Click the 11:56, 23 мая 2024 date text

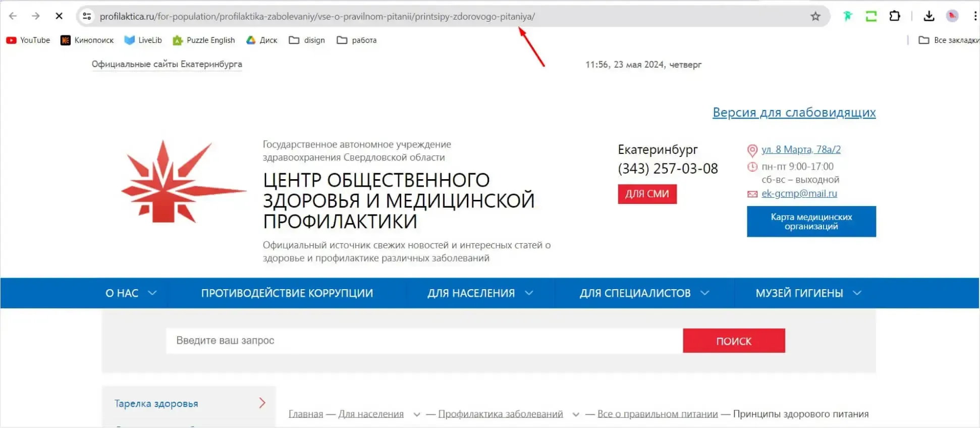pyautogui.click(x=643, y=65)
